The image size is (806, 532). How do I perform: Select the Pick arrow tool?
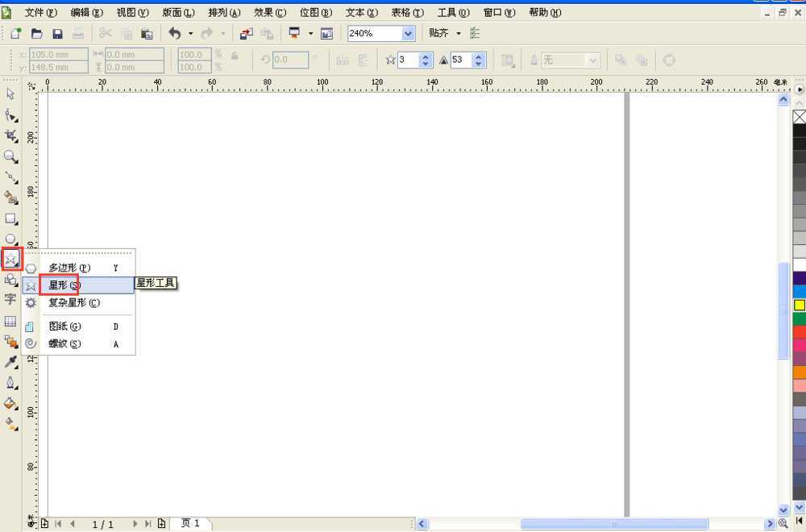coord(10,94)
